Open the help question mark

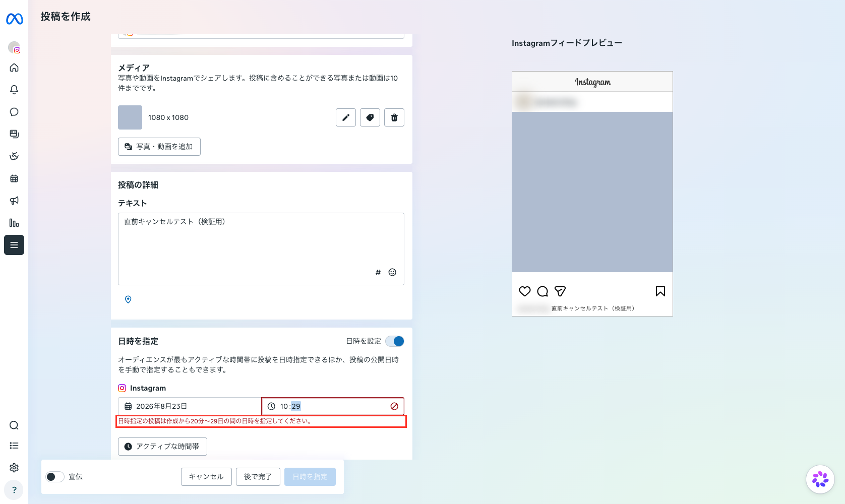click(x=14, y=490)
